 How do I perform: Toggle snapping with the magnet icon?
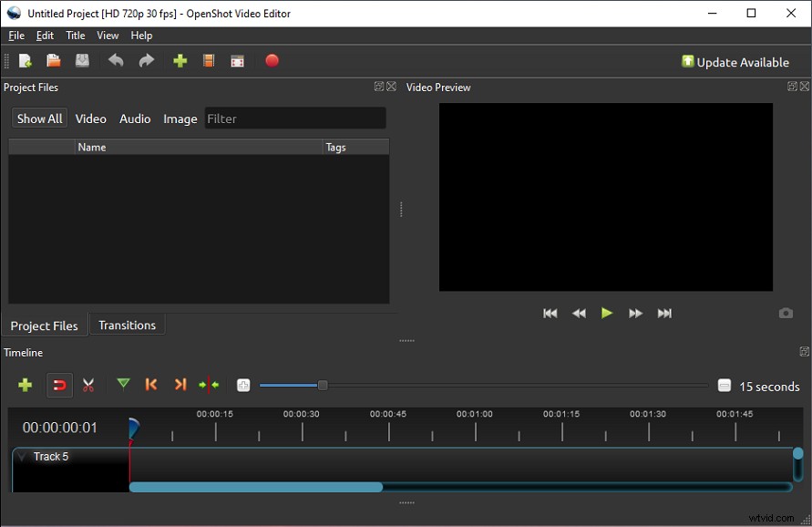59,385
